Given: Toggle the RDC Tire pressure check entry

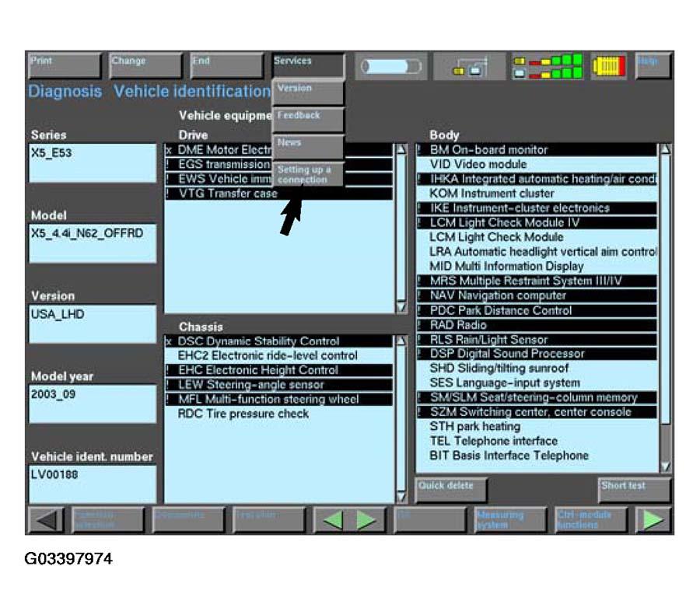Looking at the screenshot, I should click(x=243, y=414).
